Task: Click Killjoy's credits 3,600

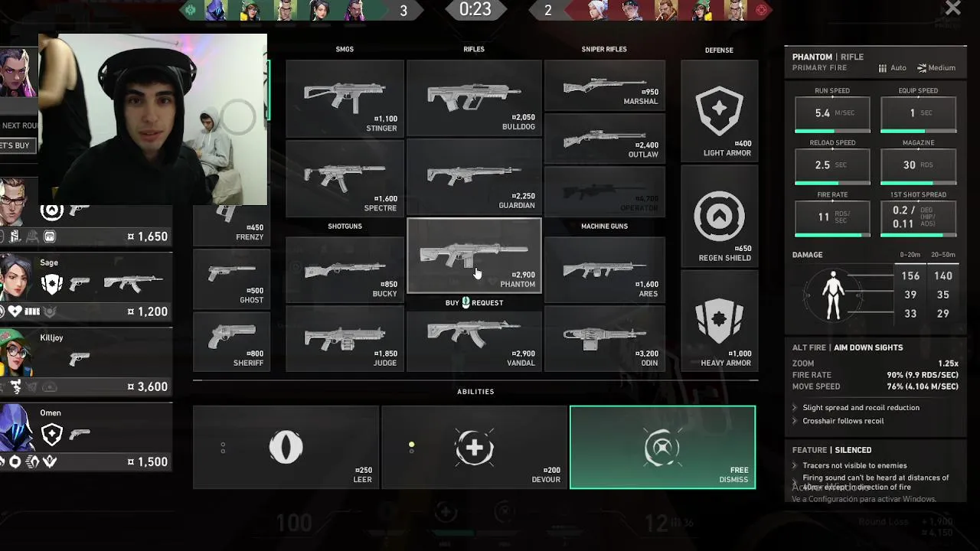Action: coord(148,387)
